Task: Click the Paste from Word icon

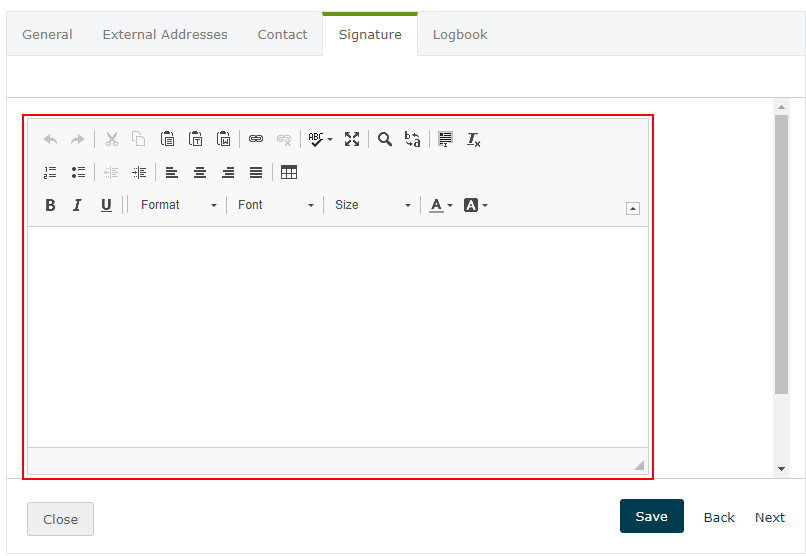Action: click(224, 140)
